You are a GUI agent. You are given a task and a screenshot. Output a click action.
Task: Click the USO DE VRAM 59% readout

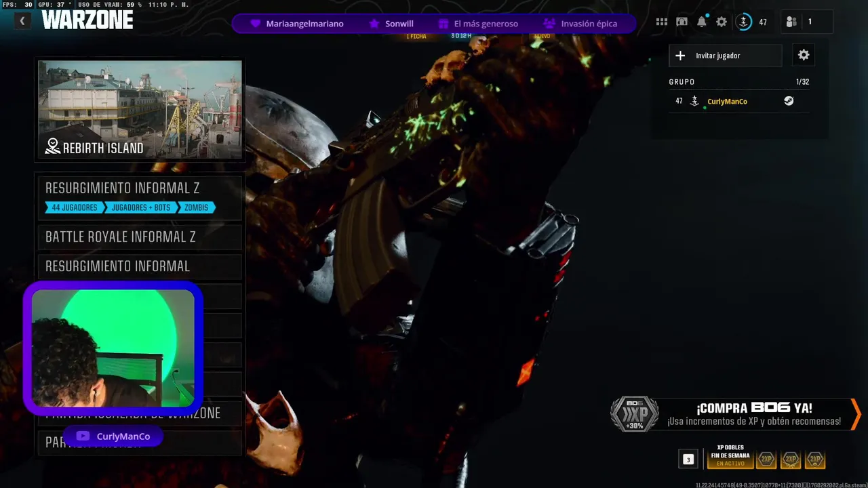(x=110, y=4)
